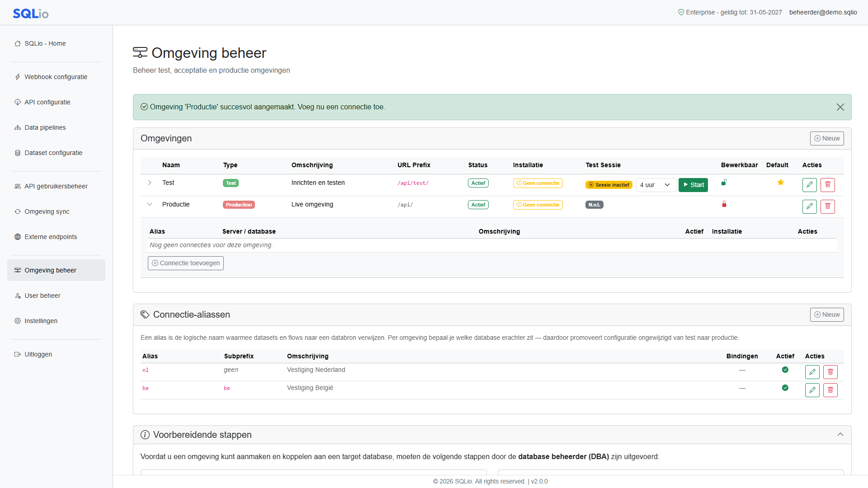Click the gold default star on Test row

point(780,183)
